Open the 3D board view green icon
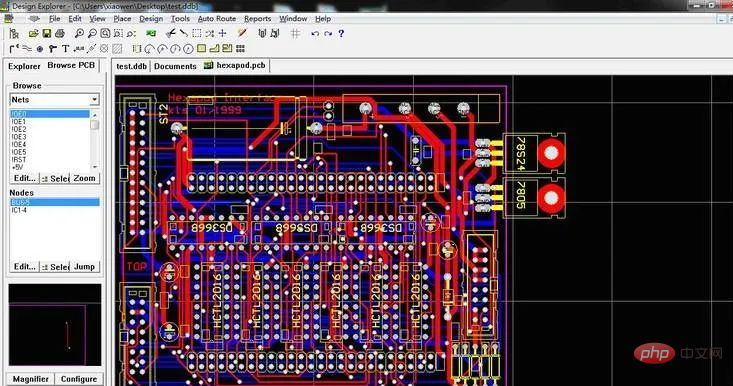733x386 pixels. click(x=151, y=33)
